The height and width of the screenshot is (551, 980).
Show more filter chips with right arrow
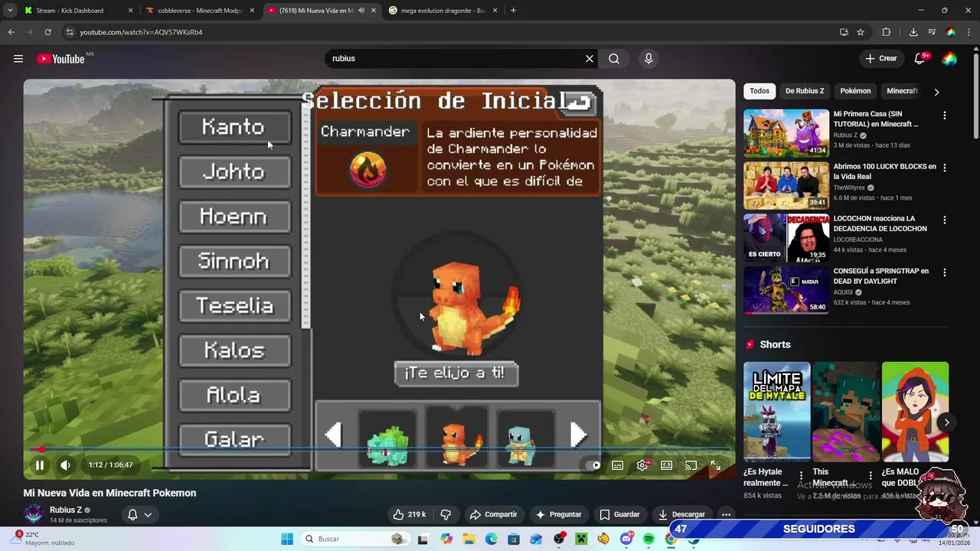(936, 92)
